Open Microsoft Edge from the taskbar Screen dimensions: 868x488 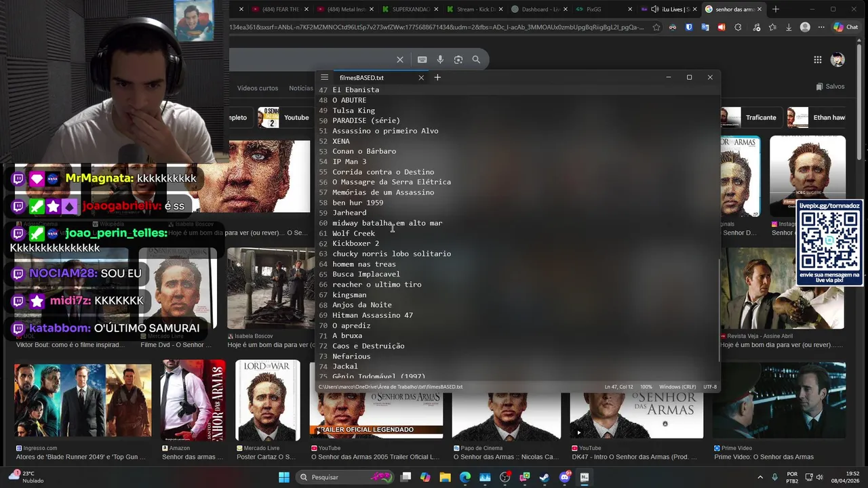[465, 477]
